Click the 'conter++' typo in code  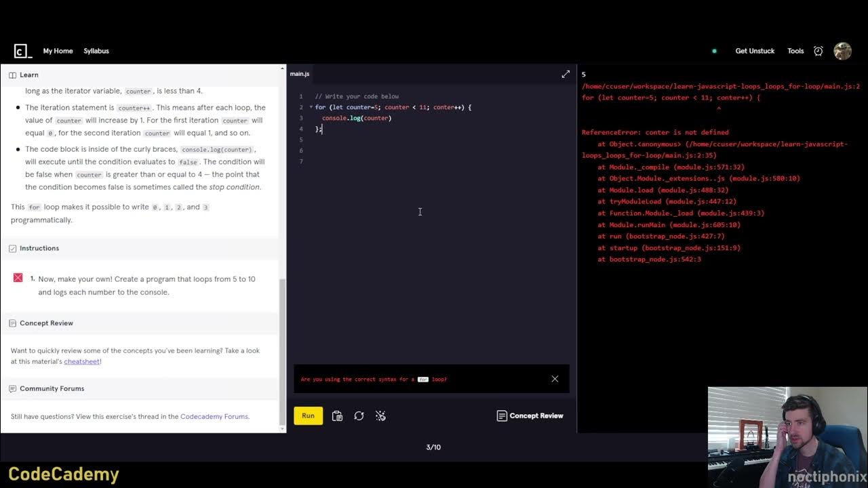pos(448,107)
